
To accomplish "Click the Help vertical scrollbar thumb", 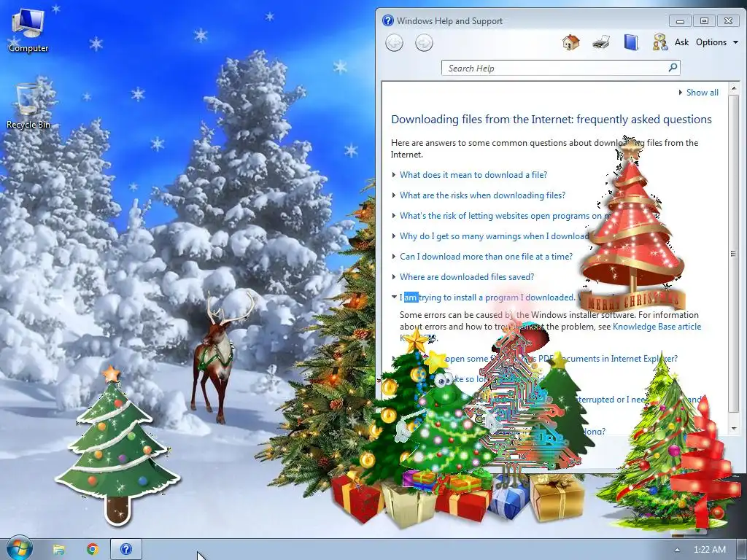I will point(734,253).
